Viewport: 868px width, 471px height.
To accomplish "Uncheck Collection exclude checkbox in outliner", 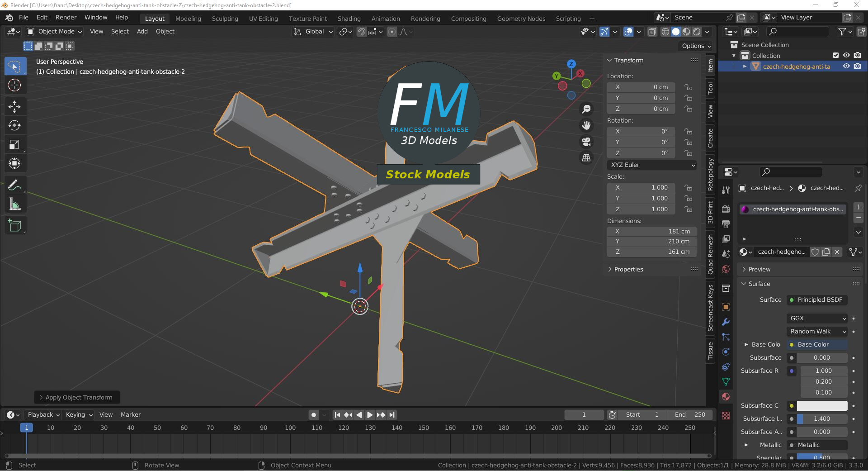I will [835, 55].
